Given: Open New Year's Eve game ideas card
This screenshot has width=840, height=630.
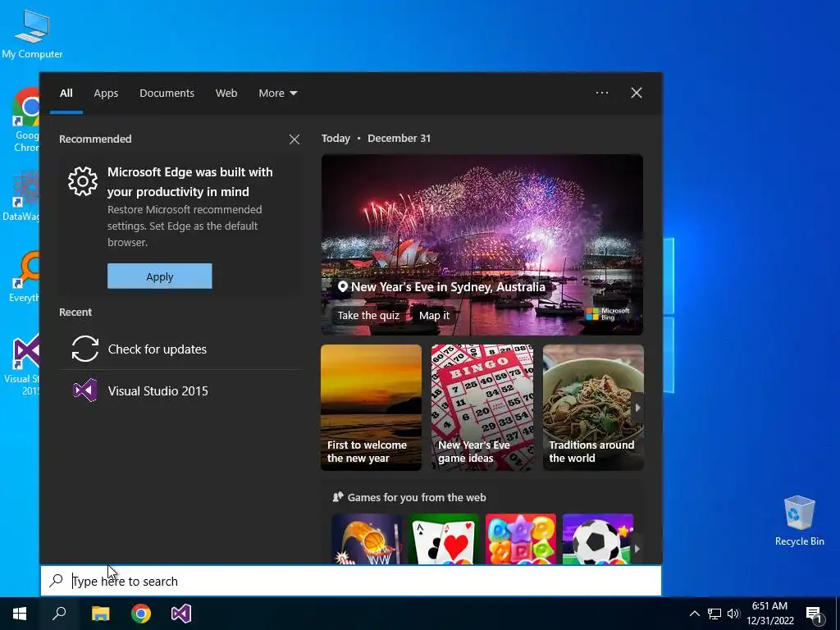Looking at the screenshot, I should click(x=482, y=407).
